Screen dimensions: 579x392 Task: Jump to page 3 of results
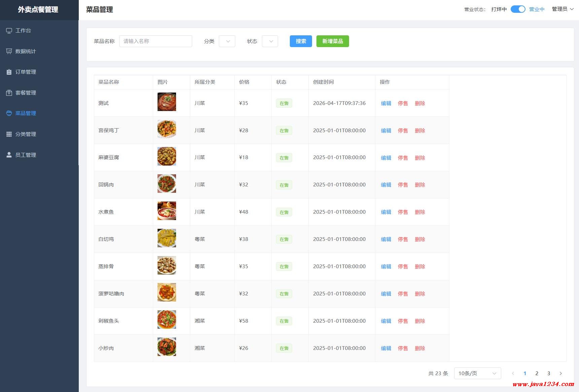pyautogui.click(x=548, y=373)
